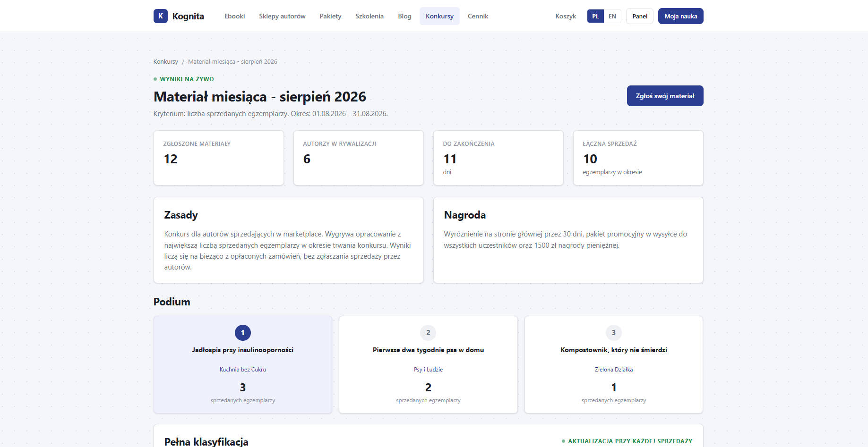Image resolution: width=868 pixels, height=447 pixels.
Task: Open Jadłospis przy insulinooporności podium entry
Action: pos(243,350)
